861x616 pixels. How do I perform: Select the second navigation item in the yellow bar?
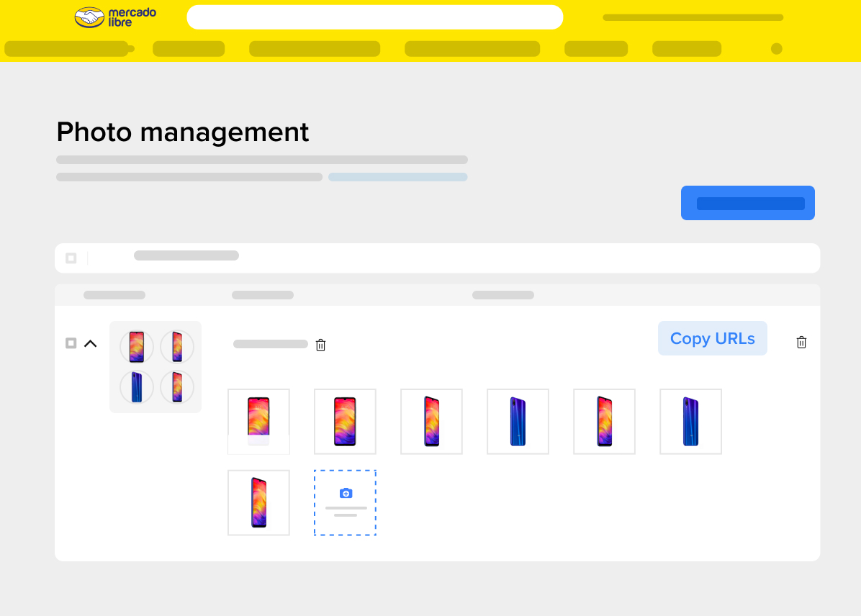click(x=189, y=49)
